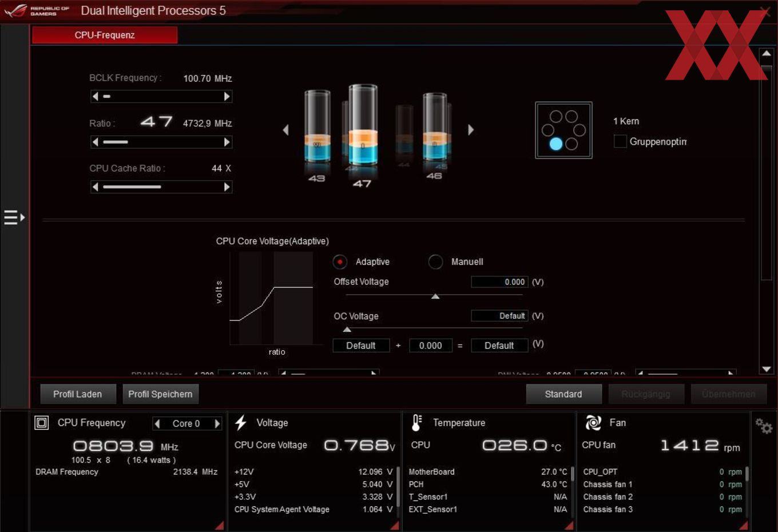Open the side menu expander icon

coord(14,217)
